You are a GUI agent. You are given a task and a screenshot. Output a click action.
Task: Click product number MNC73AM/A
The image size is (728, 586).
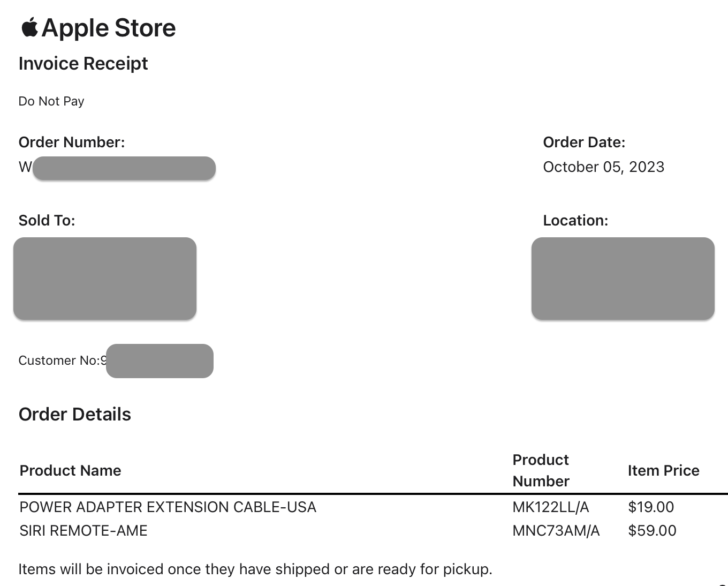[556, 531]
